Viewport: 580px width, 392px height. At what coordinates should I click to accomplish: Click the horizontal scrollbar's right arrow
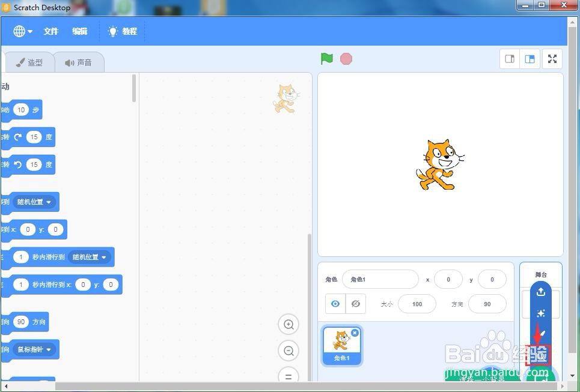[563, 386]
